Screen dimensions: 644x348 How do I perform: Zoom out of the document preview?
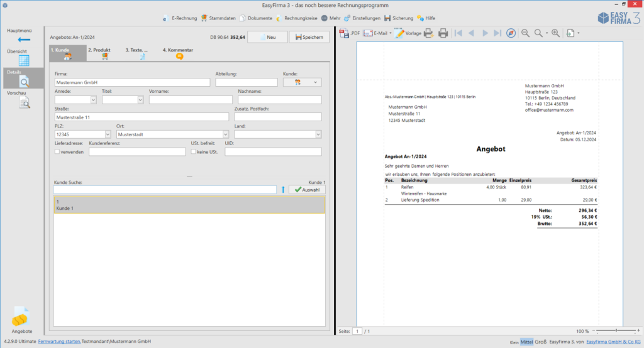click(525, 33)
